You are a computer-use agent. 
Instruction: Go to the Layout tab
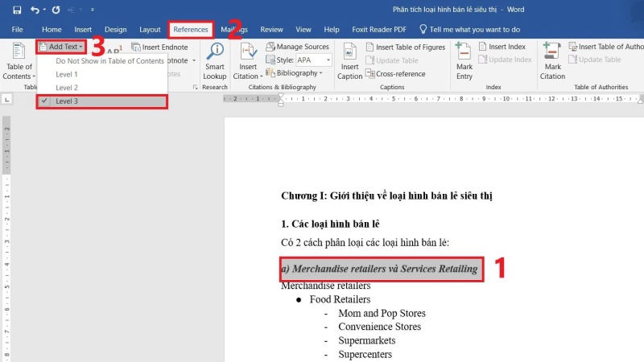pos(150,30)
